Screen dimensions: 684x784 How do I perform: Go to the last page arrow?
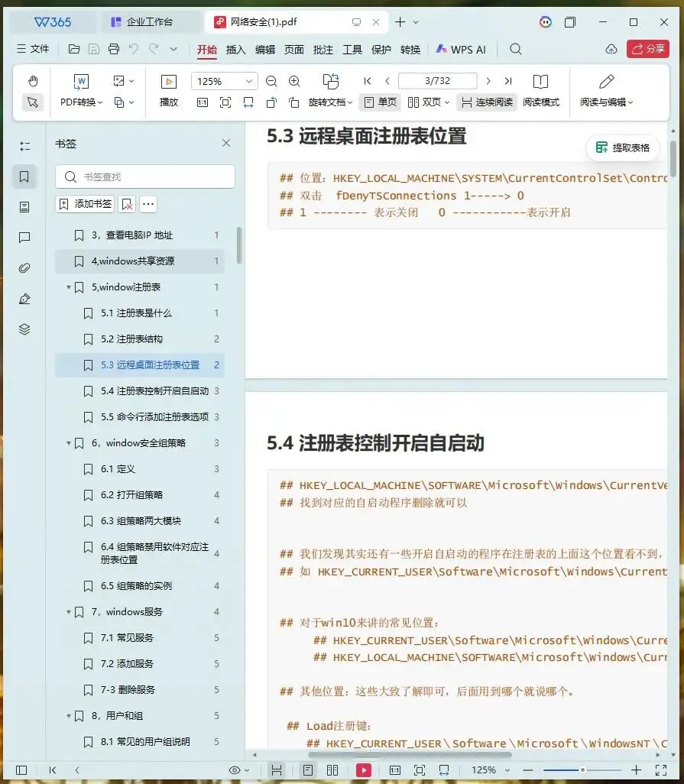508,81
